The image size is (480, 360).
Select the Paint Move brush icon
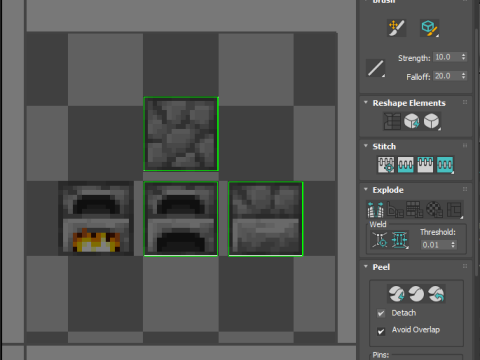coord(396,28)
